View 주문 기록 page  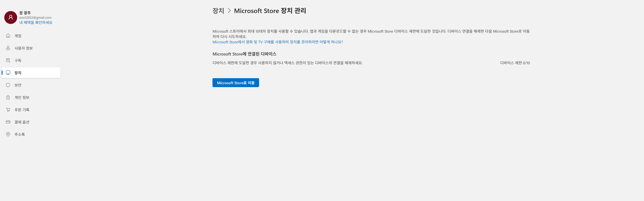click(x=31, y=110)
